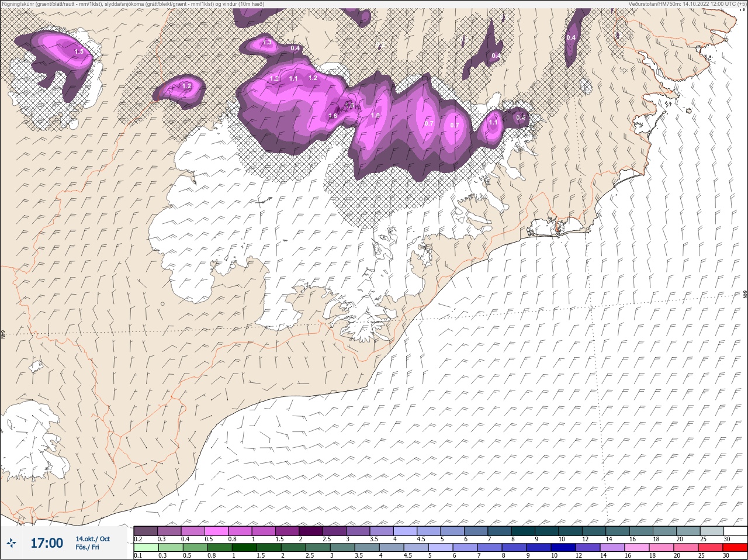Pick the dark purple 2 snow legend swatch
Screen dimensions: 748x560
coord(311,530)
